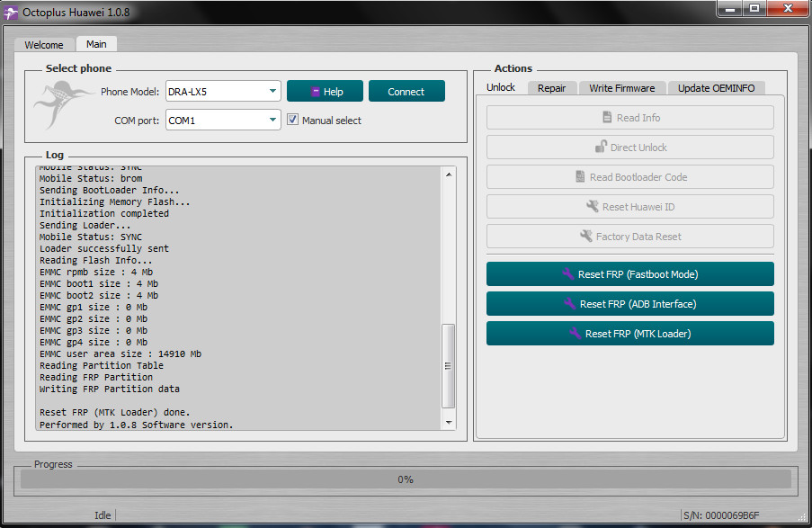
Task: Click log line 'Writing FRP Partition data'
Action: pyautogui.click(x=110, y=389)
